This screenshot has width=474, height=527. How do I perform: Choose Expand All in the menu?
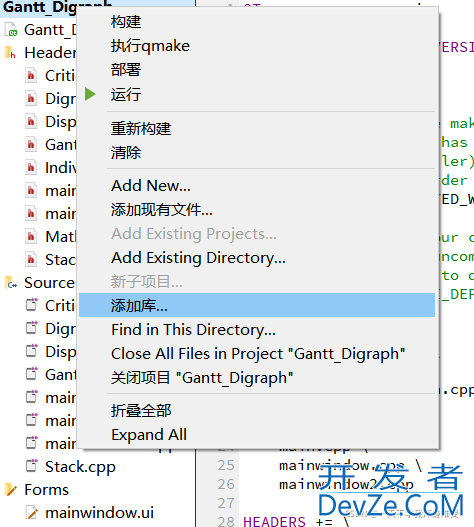[x=149, y=435]
